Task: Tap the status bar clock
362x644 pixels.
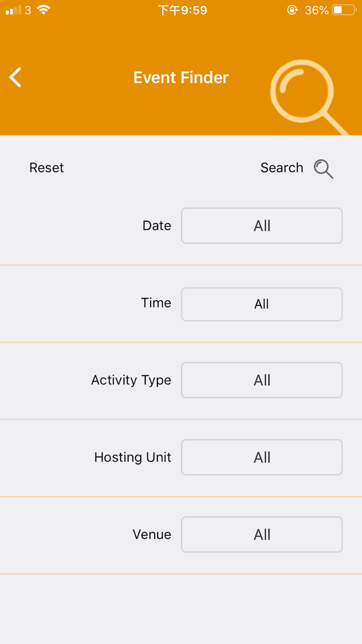Action: tap(182, 10)
